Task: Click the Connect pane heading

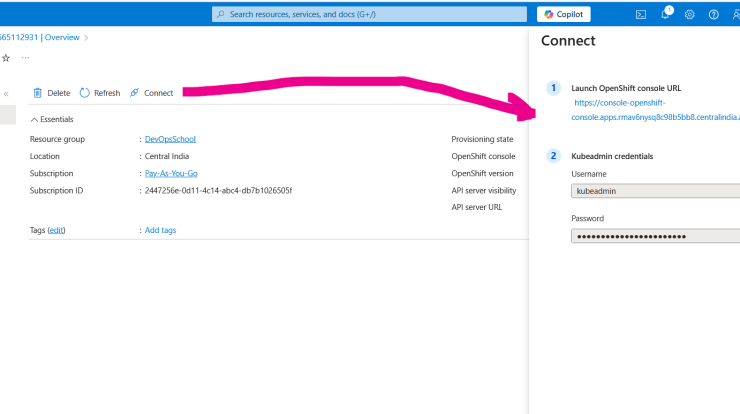Action: coord(568,41)
